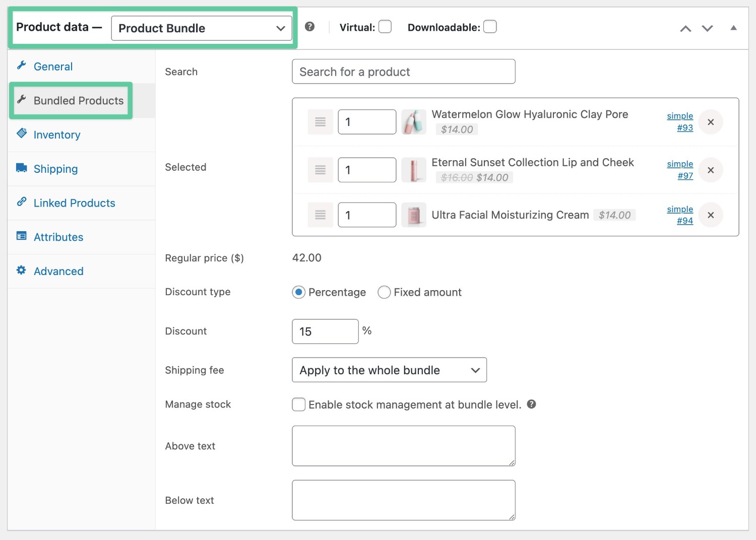Click quantity field for Eternal Sunset Collection
Screen dimensions: 756x540
(x=367, y=170)
